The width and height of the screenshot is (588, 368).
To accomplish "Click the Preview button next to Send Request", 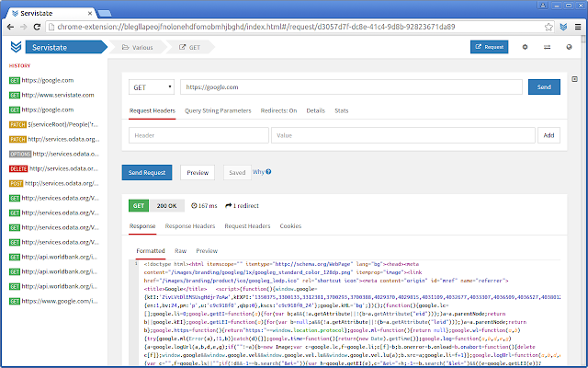I will [x=198, y=172].
